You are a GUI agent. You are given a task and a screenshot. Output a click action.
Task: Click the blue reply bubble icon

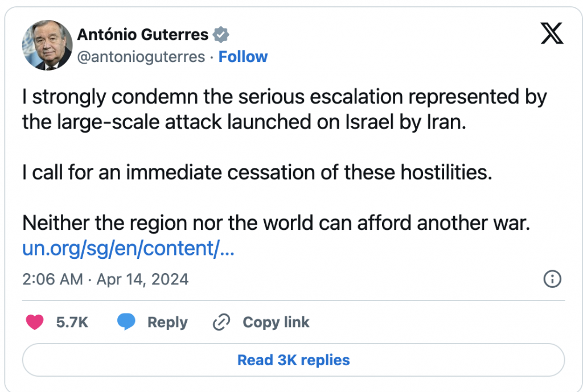[126, 322]
